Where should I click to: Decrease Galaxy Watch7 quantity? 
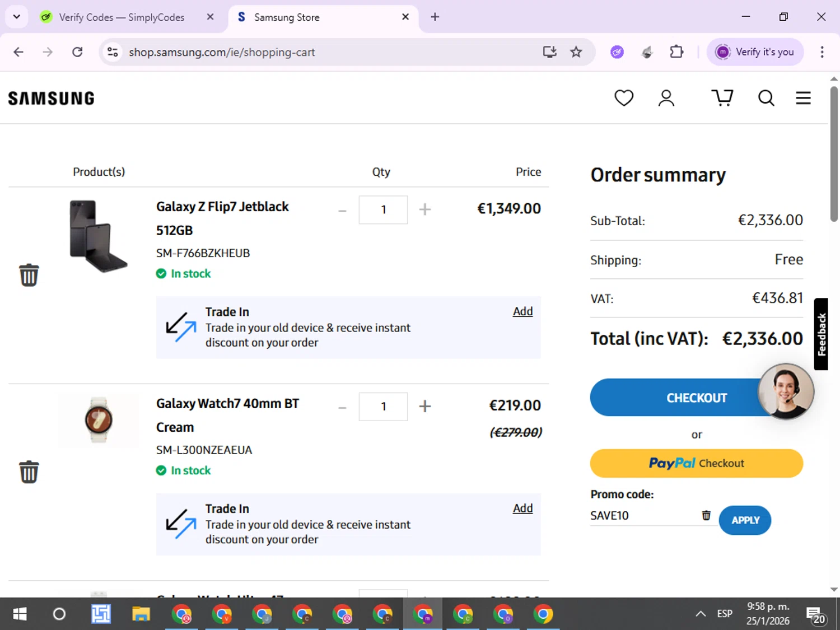(x=342, y=407)
